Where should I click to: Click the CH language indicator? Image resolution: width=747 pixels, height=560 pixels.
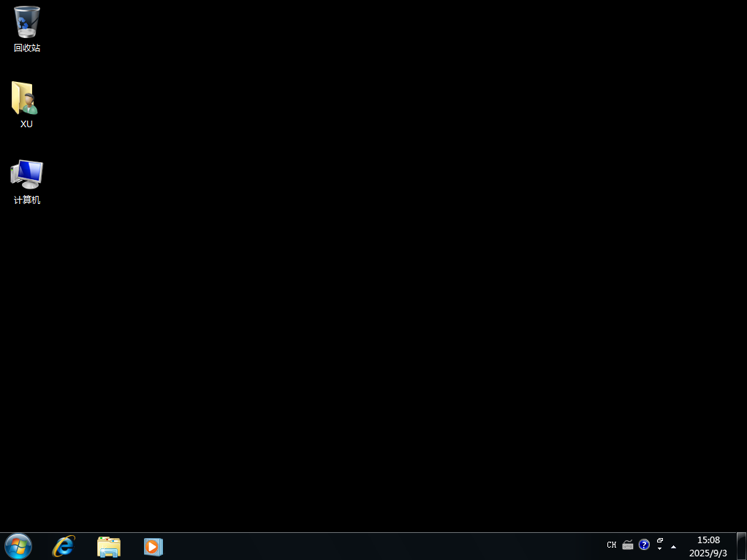(x=611, y=545)
